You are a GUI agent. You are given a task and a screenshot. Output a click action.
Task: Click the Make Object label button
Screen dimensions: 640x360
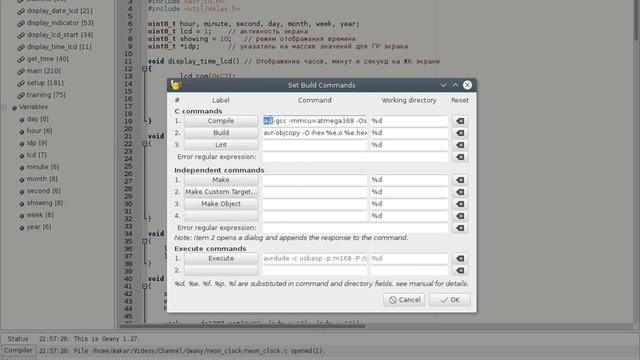(221, 204)
